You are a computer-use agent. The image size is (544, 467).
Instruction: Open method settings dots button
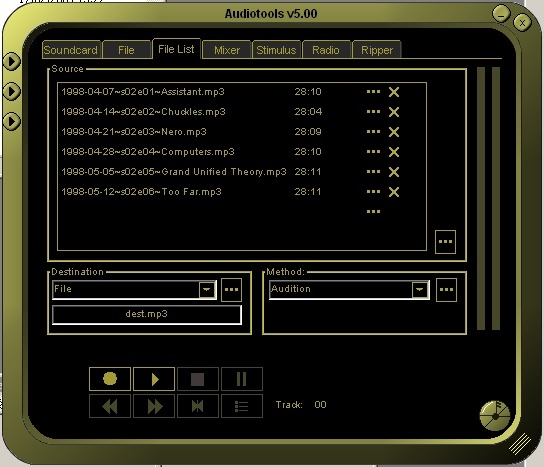(446, 290)
